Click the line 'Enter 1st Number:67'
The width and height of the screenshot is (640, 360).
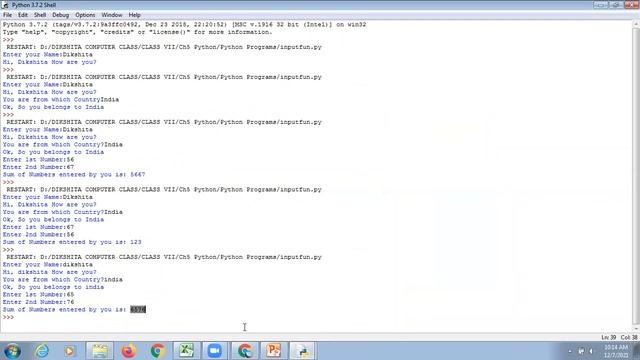[x=38, y=227]
